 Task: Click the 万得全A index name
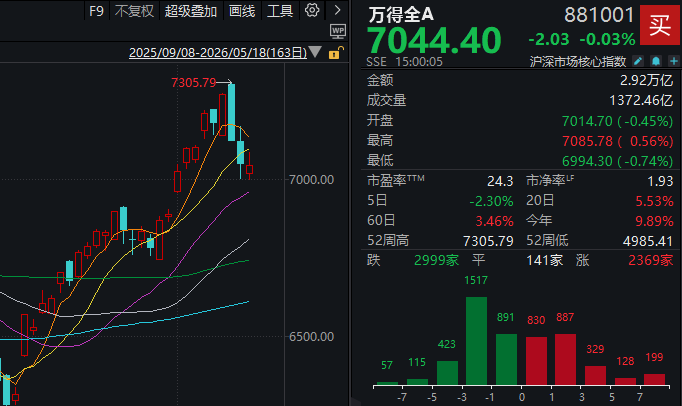pos(401,15)
